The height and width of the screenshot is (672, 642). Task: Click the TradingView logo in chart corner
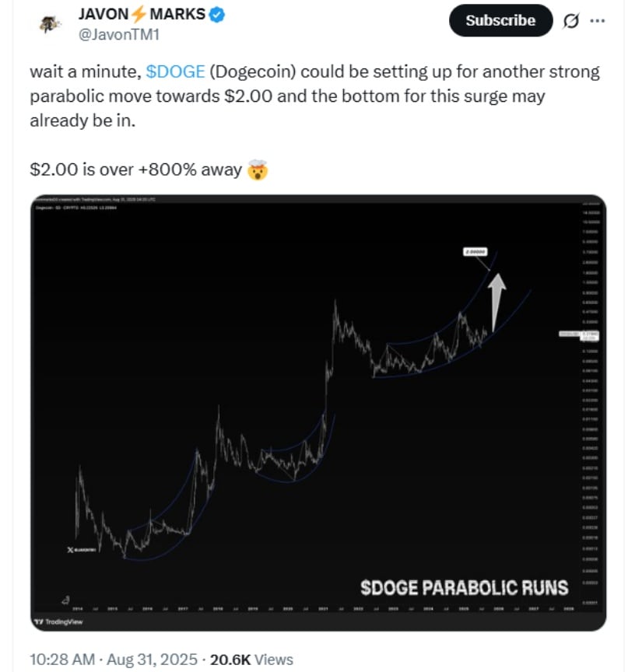(x=59, y=621)
